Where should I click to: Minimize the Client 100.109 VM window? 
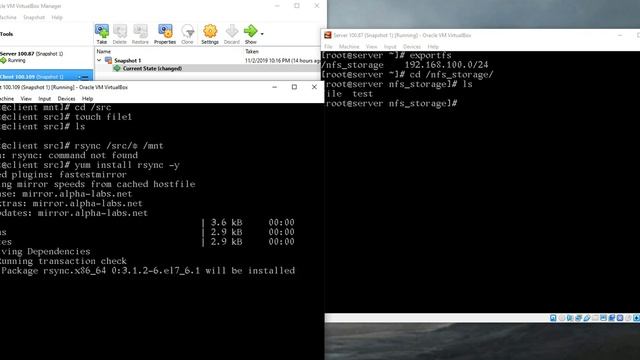pos(274,87)
